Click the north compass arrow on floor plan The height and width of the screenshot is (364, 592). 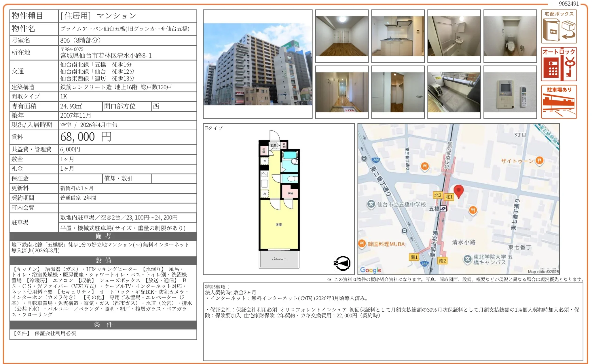click(x=342, y=263)
